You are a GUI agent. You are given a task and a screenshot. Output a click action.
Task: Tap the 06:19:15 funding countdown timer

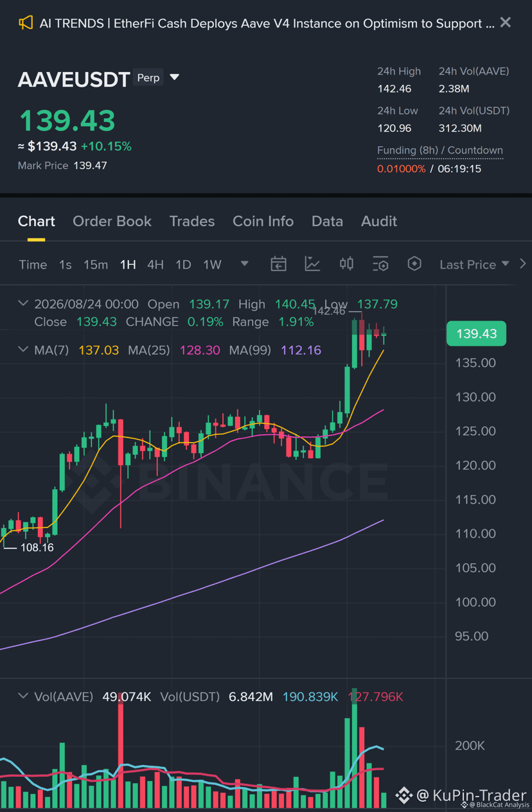point(459,168)
